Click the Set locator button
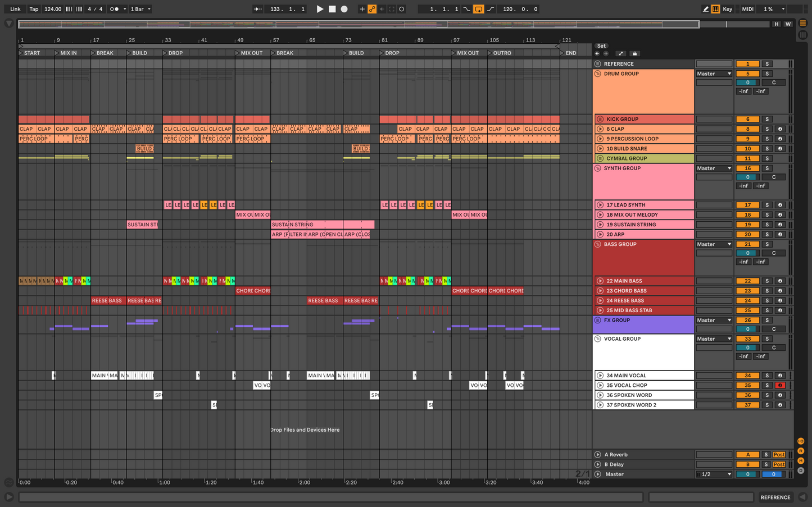 pos(601,46)
